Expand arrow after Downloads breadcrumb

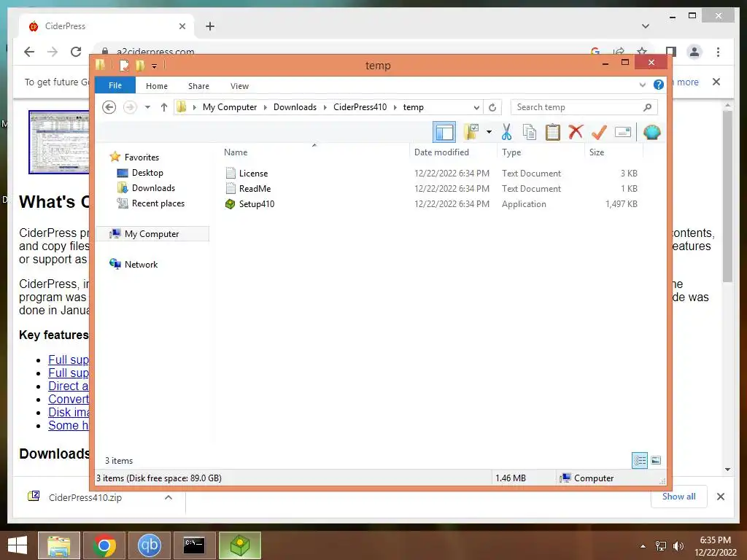click(x=325, y=107)
